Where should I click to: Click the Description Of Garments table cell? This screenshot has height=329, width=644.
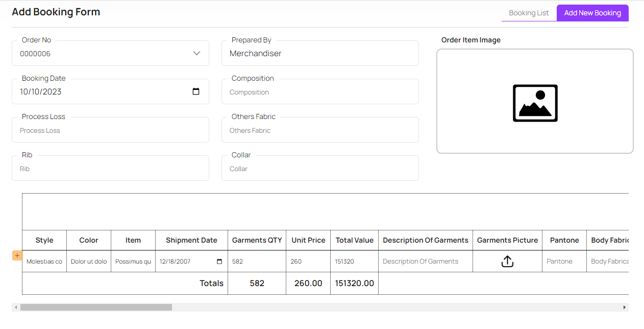coord(425,262)
